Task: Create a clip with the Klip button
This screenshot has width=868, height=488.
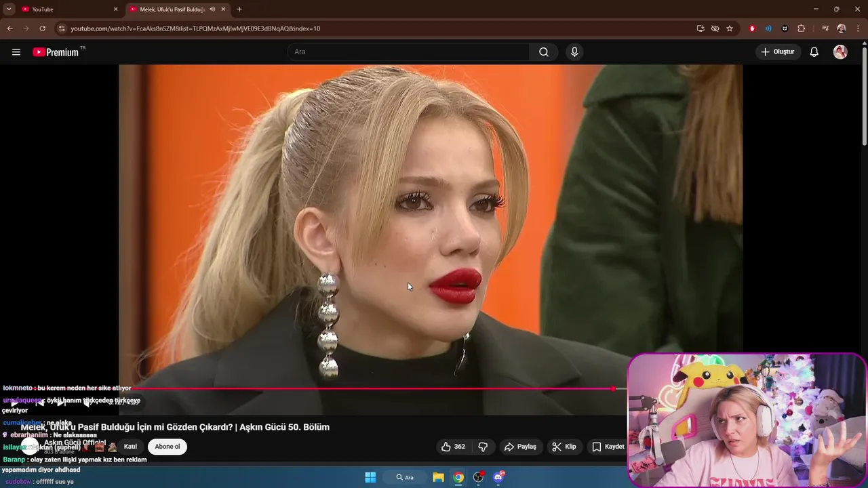Action: [x=564, y=447]
